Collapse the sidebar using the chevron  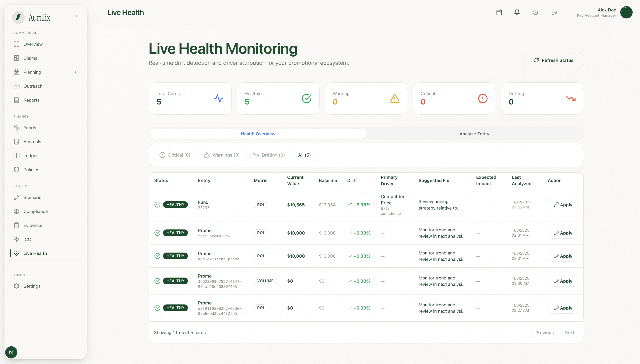tap(77, 16)
